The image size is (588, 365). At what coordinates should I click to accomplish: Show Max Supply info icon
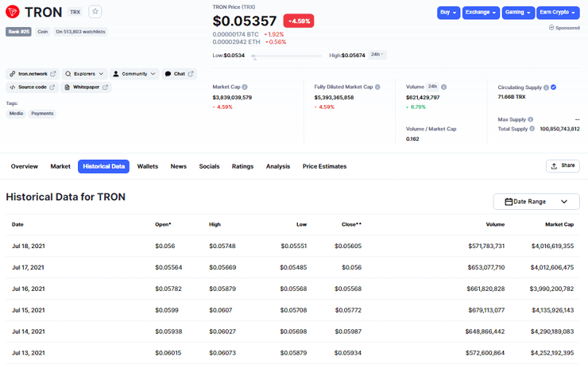click(531, 119)
